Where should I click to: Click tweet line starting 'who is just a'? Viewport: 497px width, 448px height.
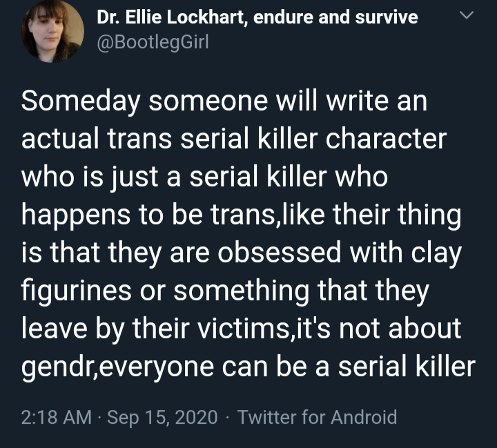205,177
